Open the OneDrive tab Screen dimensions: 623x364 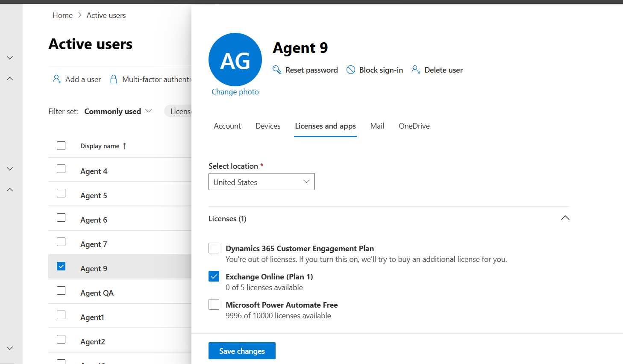414,126
